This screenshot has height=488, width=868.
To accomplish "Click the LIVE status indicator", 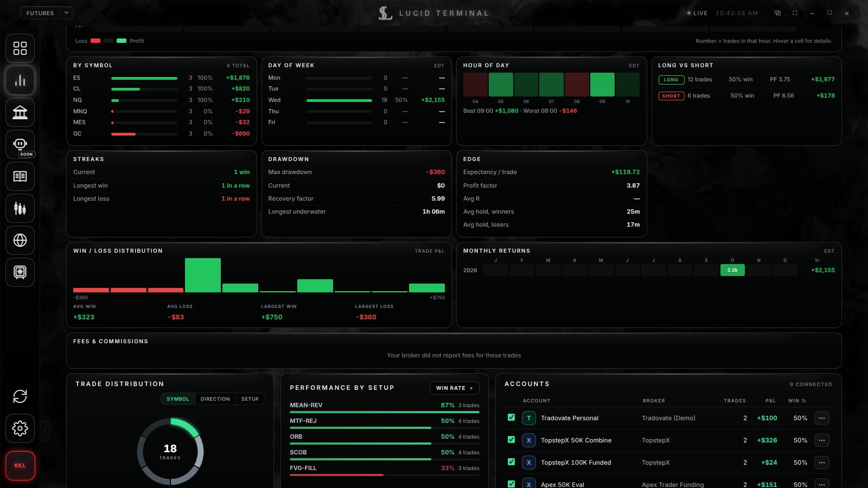I will [697, 13].
